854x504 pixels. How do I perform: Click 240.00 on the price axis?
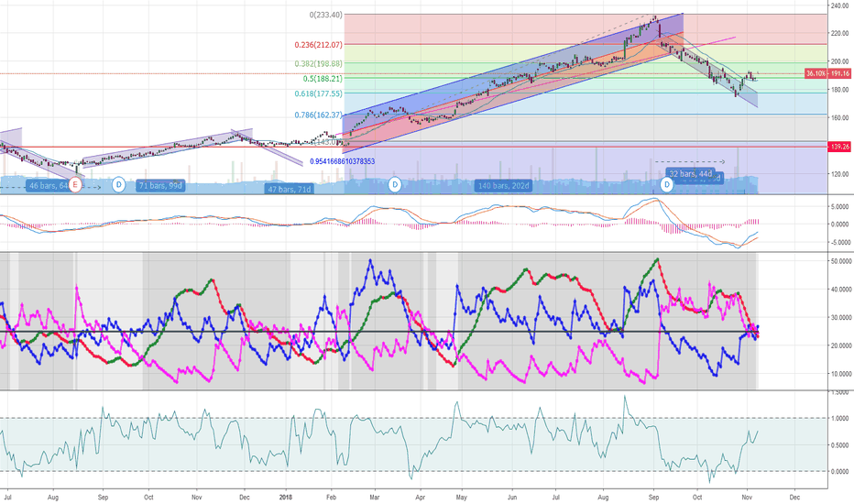(x=839, y=5)
